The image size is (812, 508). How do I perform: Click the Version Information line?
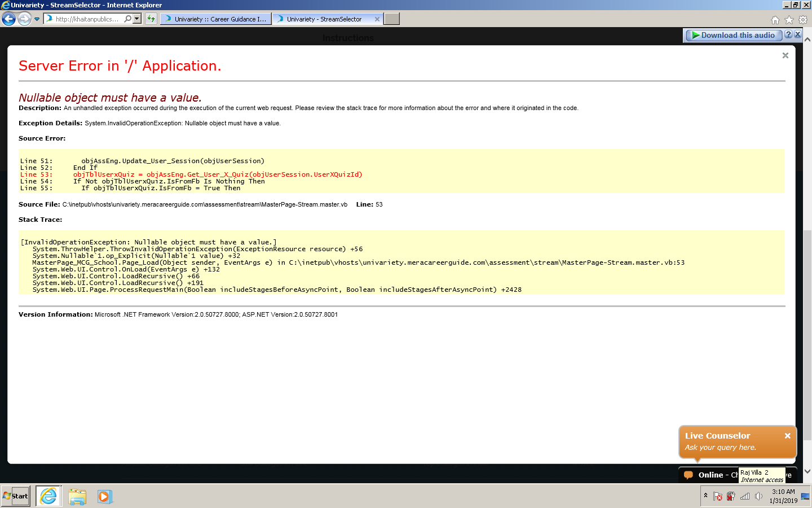[178, 314]
